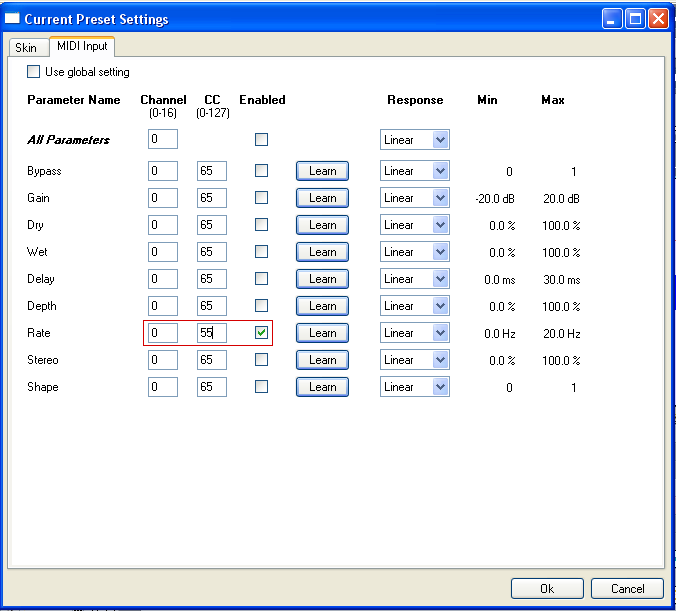Start MIDI Learn for Rate

[322, 332]
